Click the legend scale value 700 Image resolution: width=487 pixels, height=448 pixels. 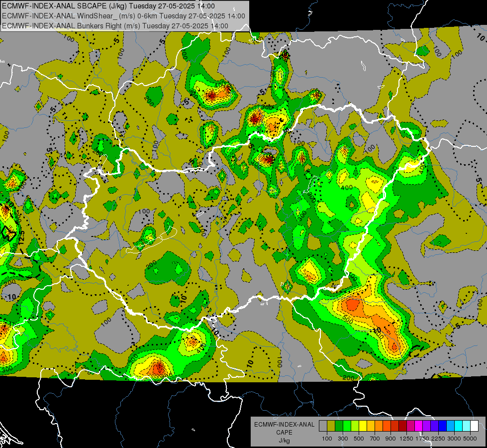(x=375, y=439)
